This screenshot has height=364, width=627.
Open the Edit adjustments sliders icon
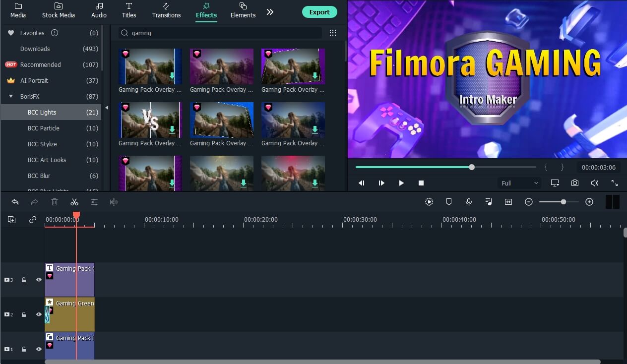tap(94, 202)
